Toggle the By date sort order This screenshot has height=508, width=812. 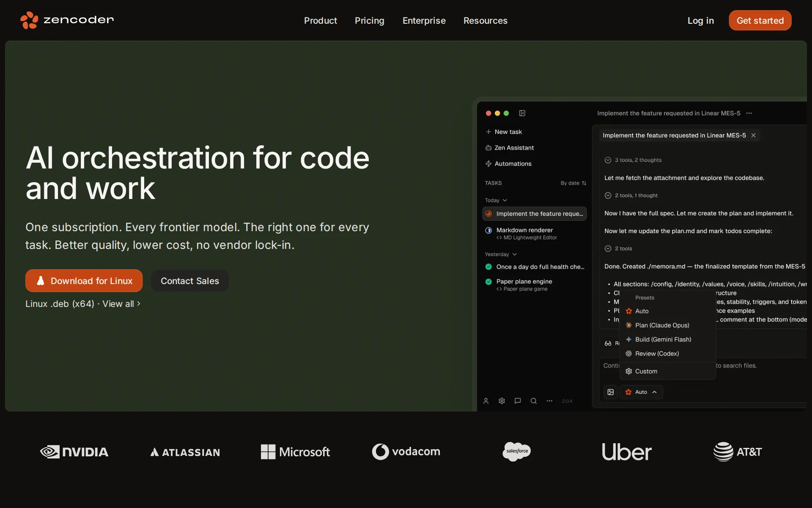[x=573, y=183]
